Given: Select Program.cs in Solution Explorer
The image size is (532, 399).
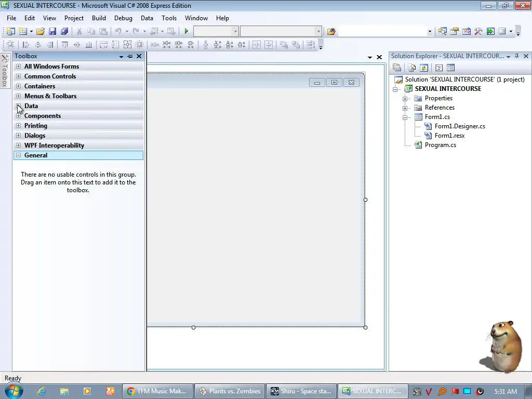Looking at the screenshot, I should coord(441,145).
